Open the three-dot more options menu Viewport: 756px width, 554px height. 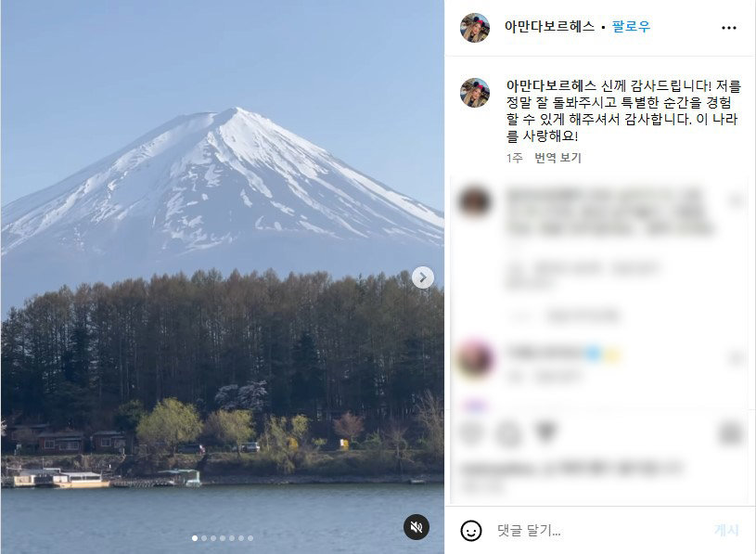click(x=728, y=28)
